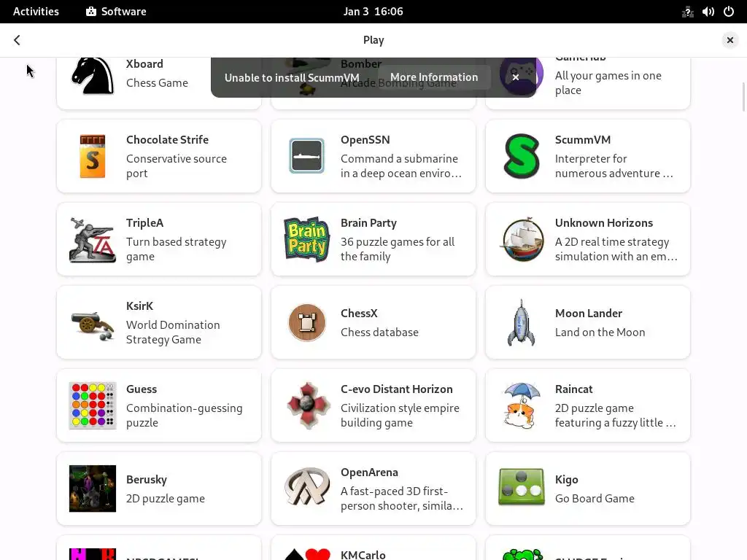Screen dimensions: 747x560
Task: Go back with the header arrow
Action: point(18,40)
